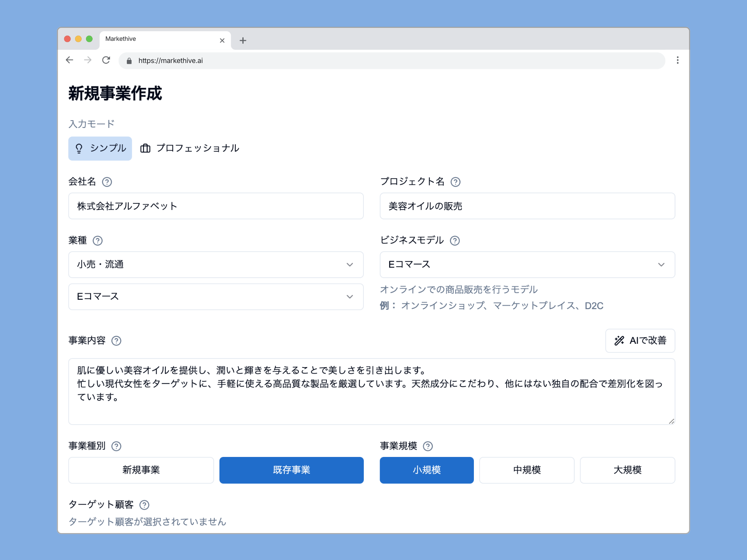Select 中規模 business scale option
This screenshot has width=747, height=560.
(526, 470)
